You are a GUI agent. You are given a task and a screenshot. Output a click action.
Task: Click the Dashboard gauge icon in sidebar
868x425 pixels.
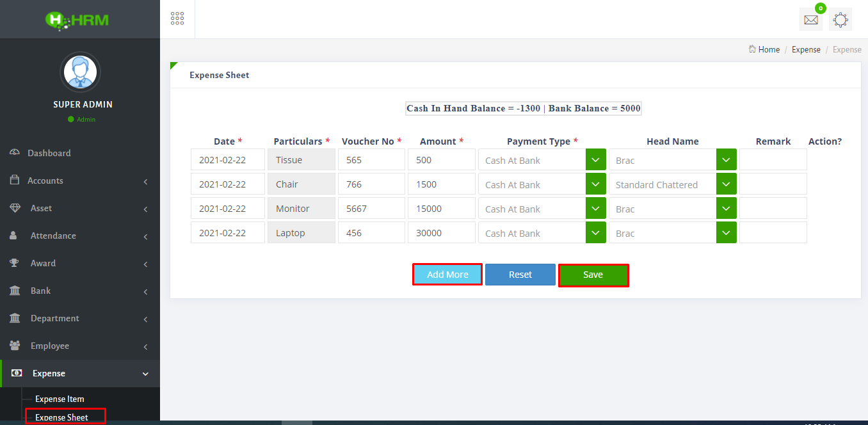(x=15, y=153)
